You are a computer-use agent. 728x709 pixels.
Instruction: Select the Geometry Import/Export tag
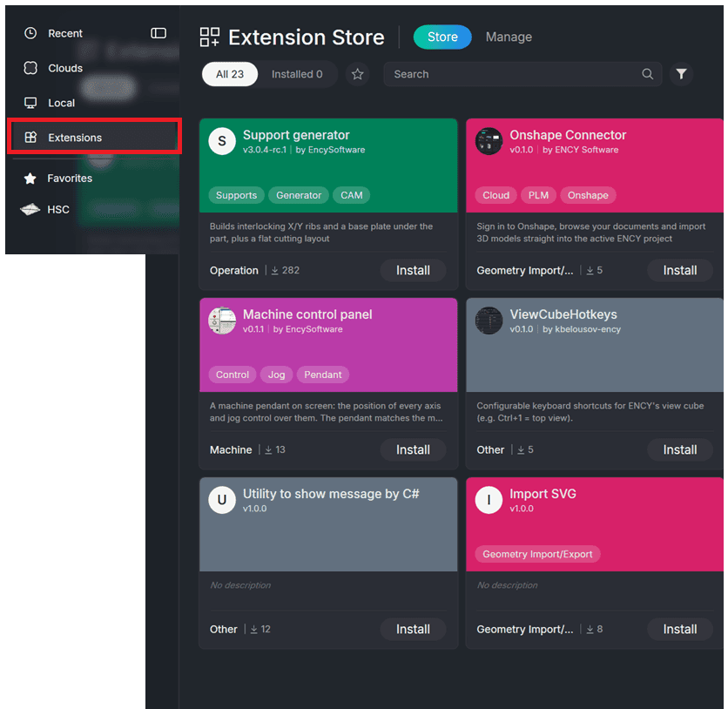(537, 554)
